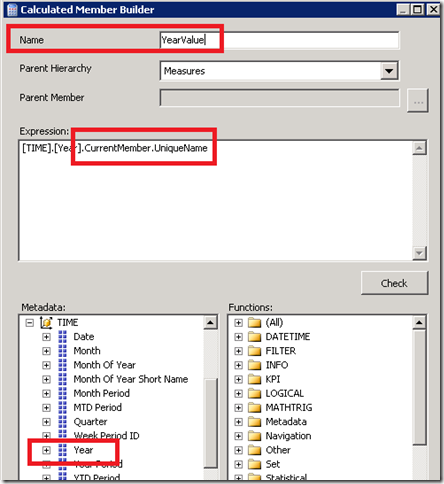Click the Check button
Viewport: 444px width, 484px height.
pyautogui.click(x=394, y=283)
